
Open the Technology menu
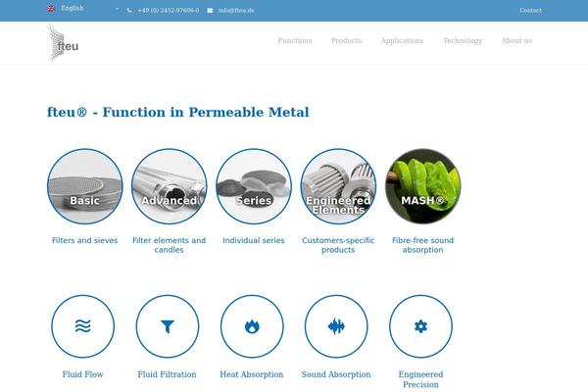(463, 41)
